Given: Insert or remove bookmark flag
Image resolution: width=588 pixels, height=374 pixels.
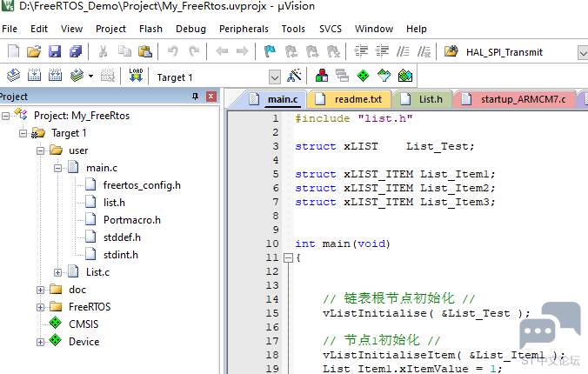Looking at the screenshot, I should tap(270, 51).
